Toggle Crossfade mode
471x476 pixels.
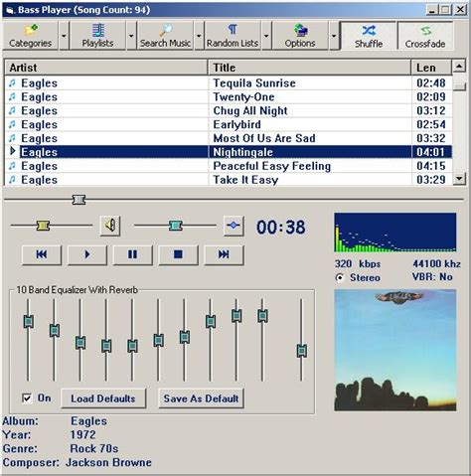(425, 36)
